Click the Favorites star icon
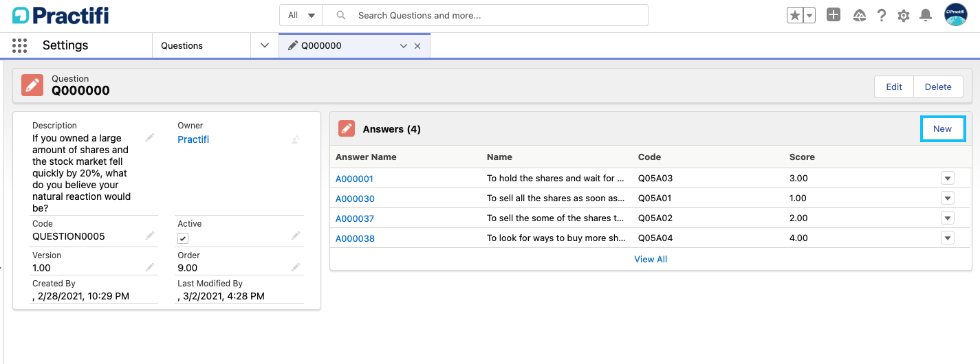This screenshot has width=980, height=364. coord(795,15)
